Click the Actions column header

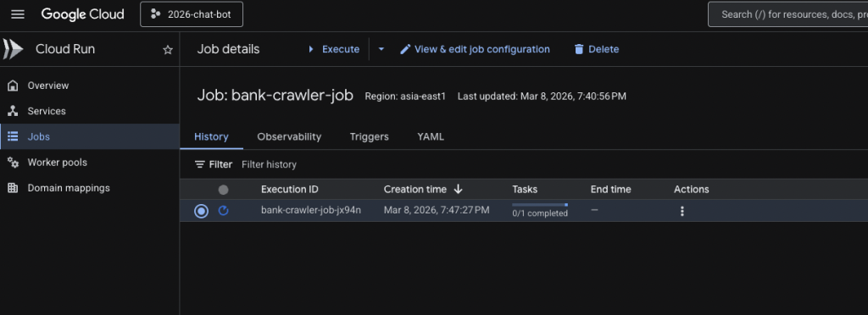point(692,190)
